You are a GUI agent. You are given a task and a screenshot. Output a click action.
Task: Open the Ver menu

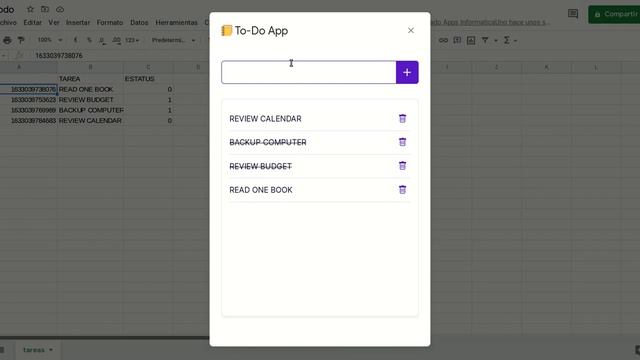point(54,22)
